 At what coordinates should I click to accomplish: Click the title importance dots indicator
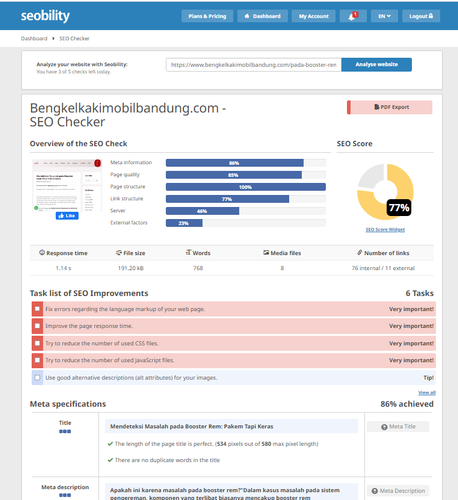click(65, 431)
